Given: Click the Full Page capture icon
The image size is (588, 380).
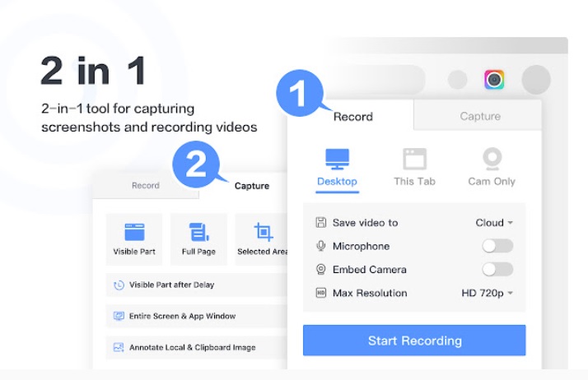Looking at the screenshot, I should click(198, 232).
